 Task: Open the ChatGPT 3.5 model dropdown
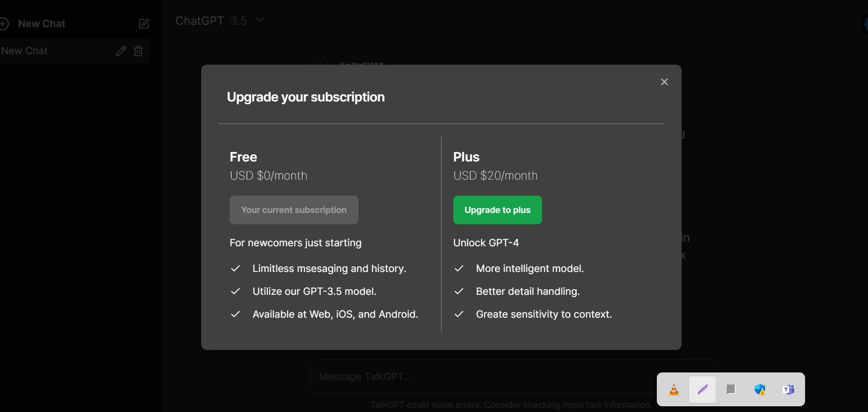[219, 20]
